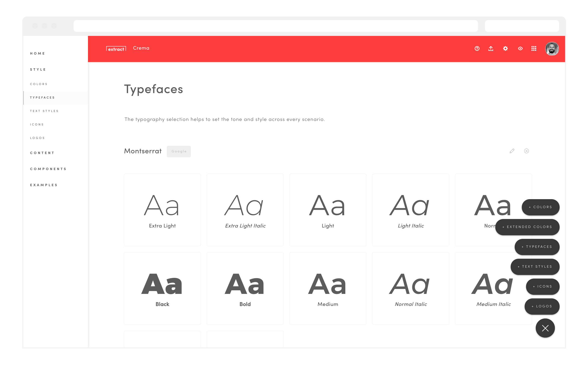Select the Black weight font card
588x365 pixels.
162,288
